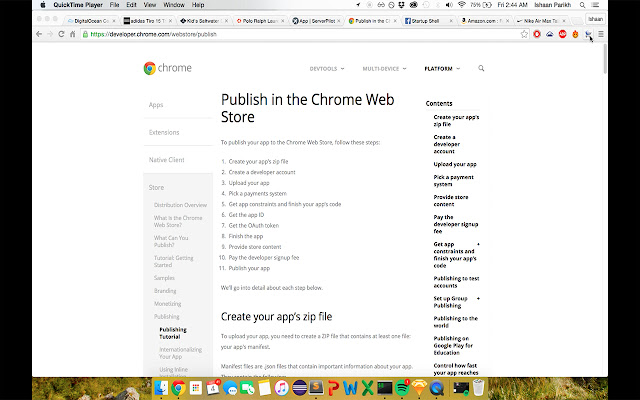Open Microsoft Word from the dock
Screen dimensions: 640x400
pyautogui.click(x=350, y=388)
